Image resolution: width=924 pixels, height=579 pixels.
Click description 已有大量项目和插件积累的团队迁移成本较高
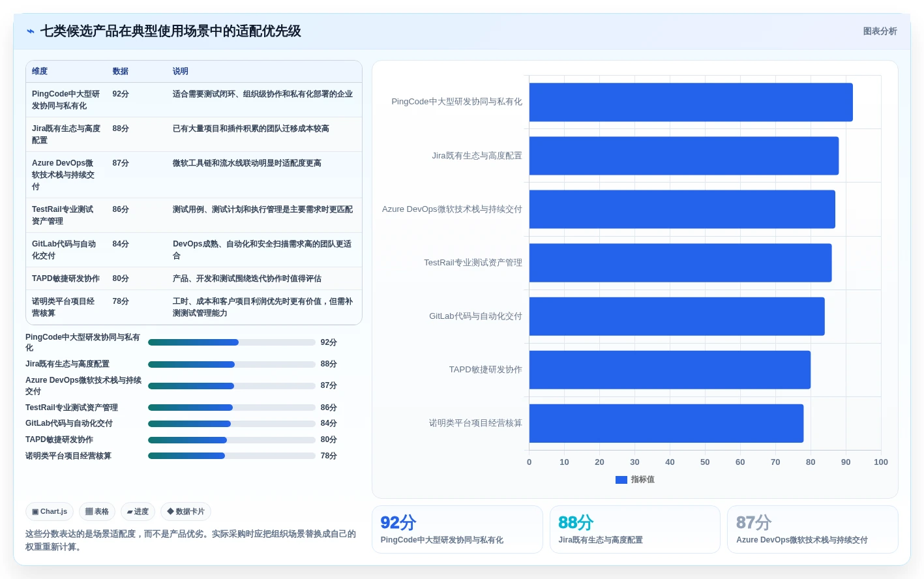click(x=251, y=128)
